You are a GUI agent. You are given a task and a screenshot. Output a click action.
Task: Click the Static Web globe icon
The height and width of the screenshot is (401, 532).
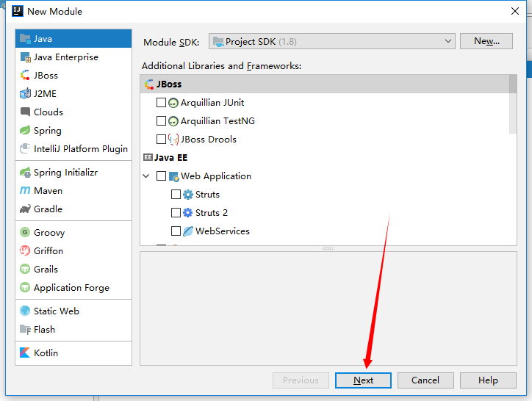coord(25,311)
